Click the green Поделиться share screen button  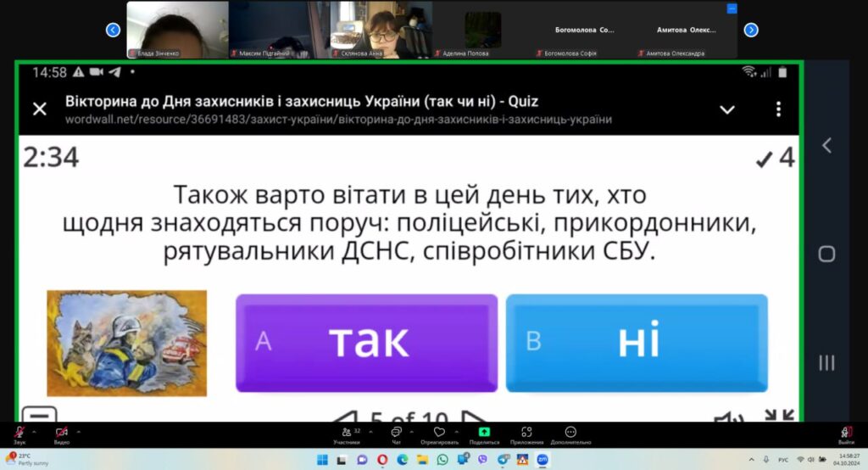click(x=484, y=434)
